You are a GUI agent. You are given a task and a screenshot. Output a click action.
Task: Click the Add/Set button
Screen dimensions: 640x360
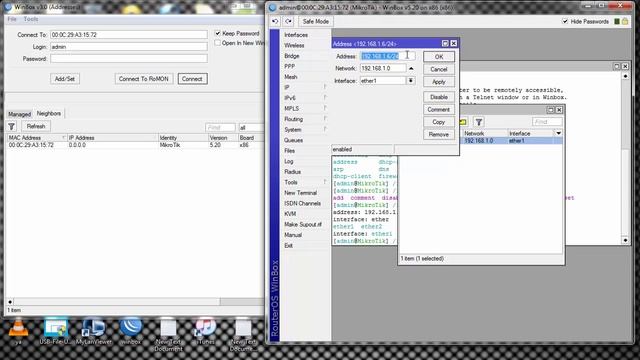65,79
